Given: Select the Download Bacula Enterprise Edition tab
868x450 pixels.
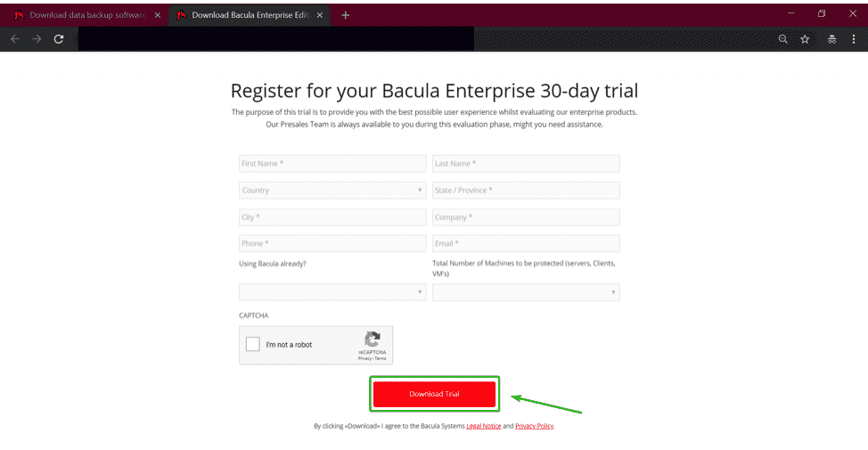Looking at the screenshot, I should tap(244, 15).
